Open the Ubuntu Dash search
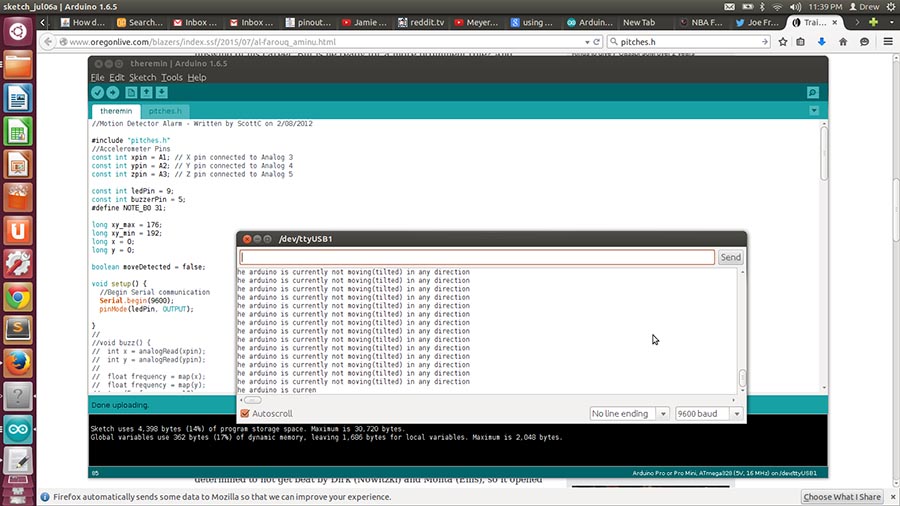The width and height of the screenshot is (900, 506). pyautogui.click(x=18, y=31)
